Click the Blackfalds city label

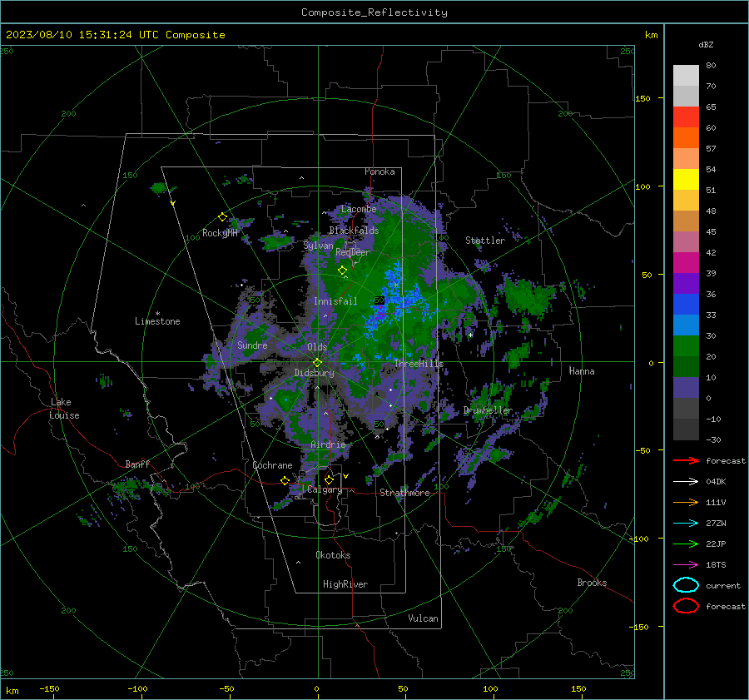354,231
